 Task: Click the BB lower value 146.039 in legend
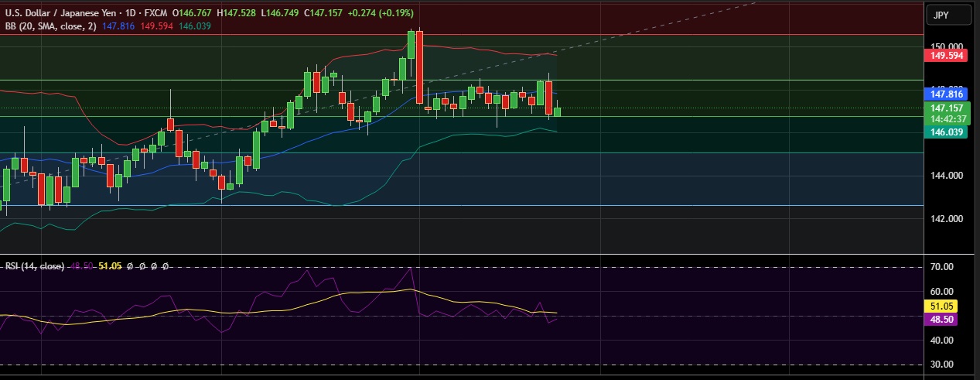[195, 26]
